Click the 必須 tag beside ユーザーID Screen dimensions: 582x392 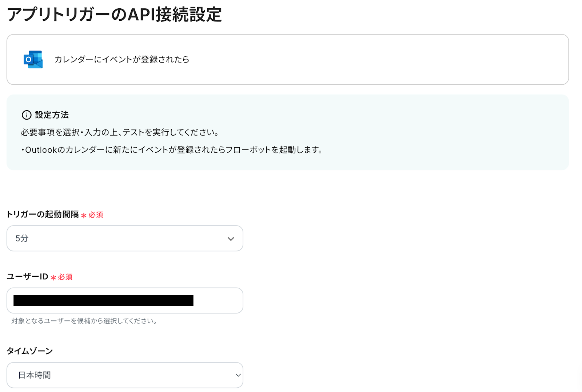coord(65,277)
